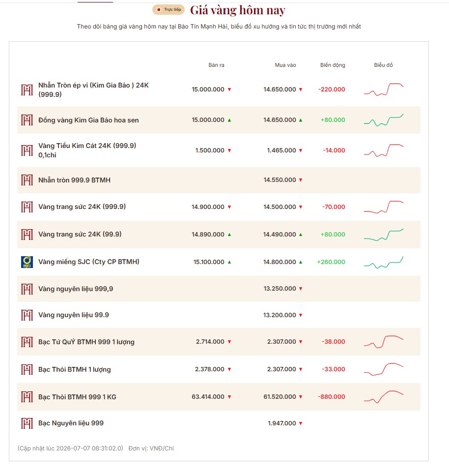Click the Bán ra column header
449x476 pixels.
pos(217,65)
